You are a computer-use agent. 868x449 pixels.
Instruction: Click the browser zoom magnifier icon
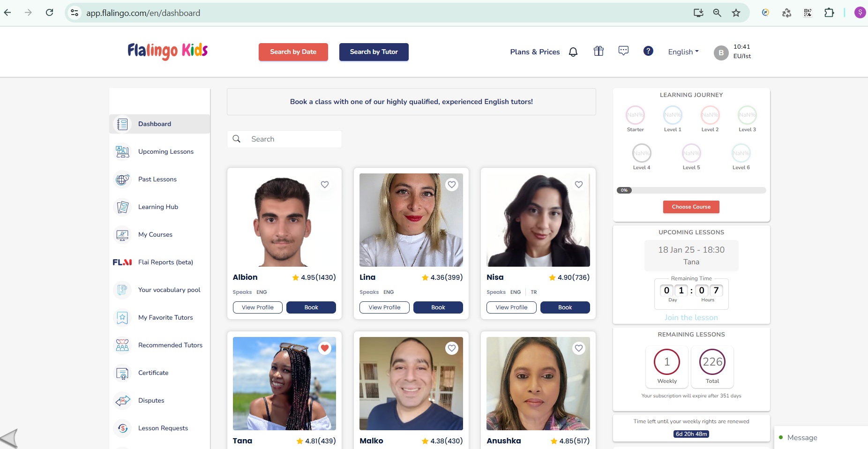pyautogui.click(x=717, y=13)
